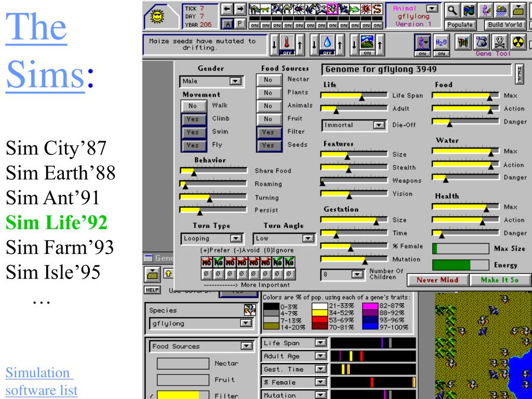Open the Animal species dropdown arrow

click(x=432, y=8)
